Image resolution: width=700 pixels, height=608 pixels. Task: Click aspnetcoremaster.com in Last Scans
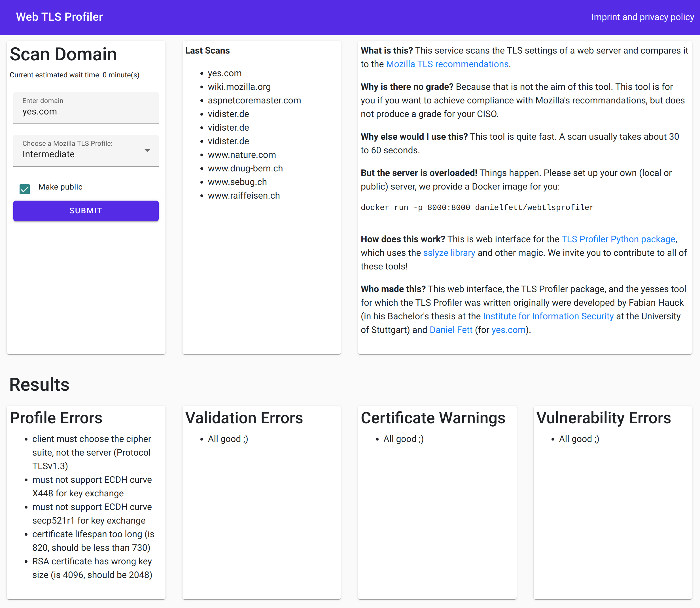pyautogui.click(x=254, y=100)
